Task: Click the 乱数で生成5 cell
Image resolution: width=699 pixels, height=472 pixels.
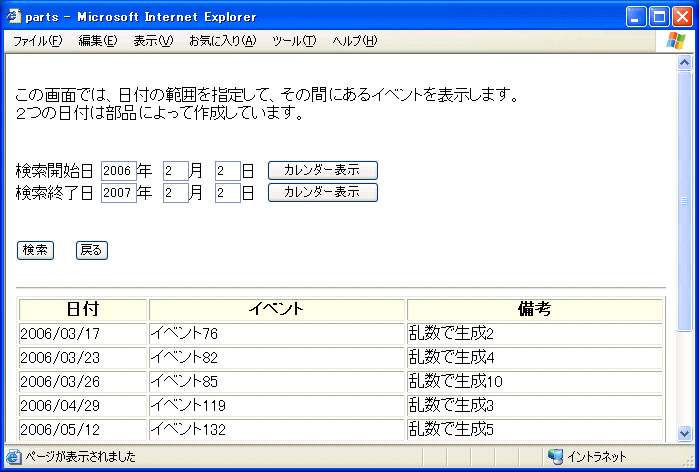Action: pyautogui.click(x=535, y=430)
